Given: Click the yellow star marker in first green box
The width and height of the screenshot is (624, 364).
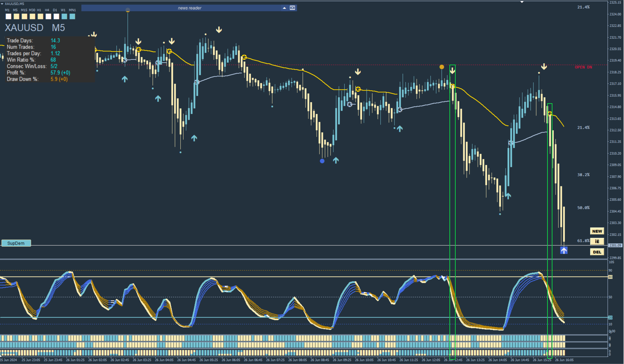Looking at the screenshot, I should pos(452,86).
